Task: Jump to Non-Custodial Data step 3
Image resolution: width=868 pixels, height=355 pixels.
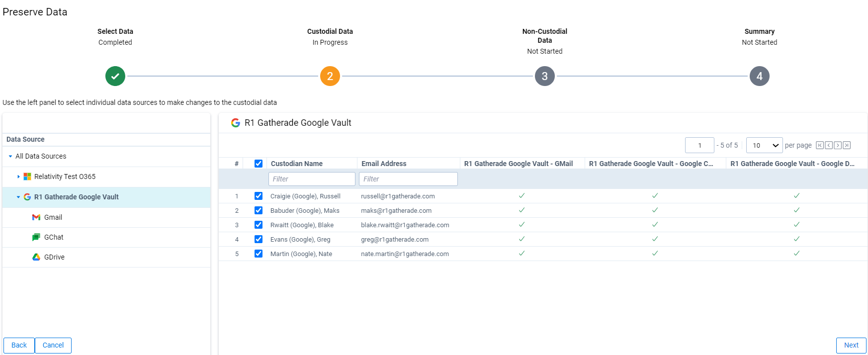Action: 545,76
